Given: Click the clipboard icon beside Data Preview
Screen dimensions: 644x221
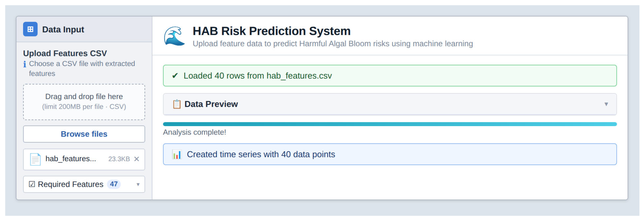Looking at the screenshot, I should coord(177,104).
